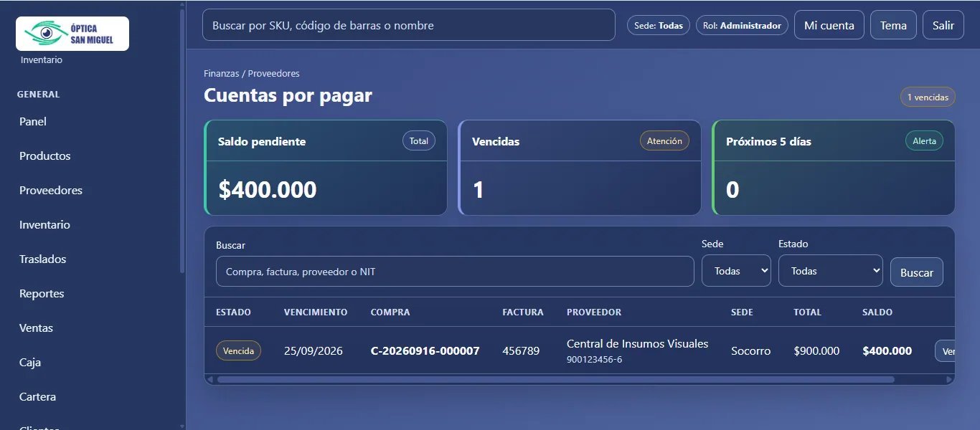Click the '1 vencidas' badge
Viewport: 980px width, 430px height.
coord(928,97)
